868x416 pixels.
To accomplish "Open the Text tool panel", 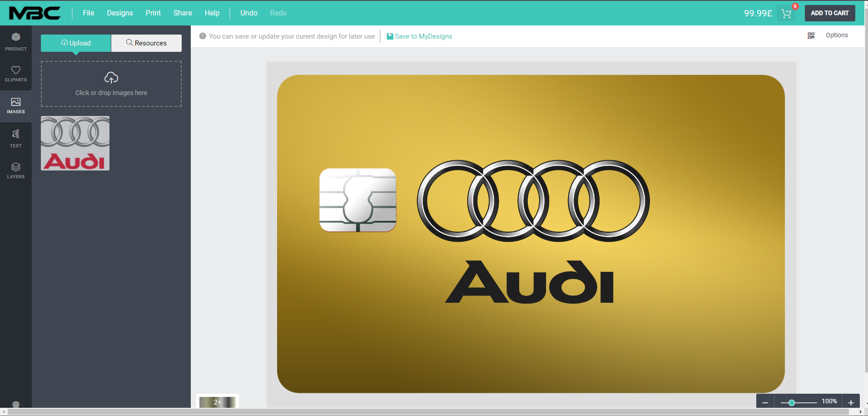I will click(16, 138).
